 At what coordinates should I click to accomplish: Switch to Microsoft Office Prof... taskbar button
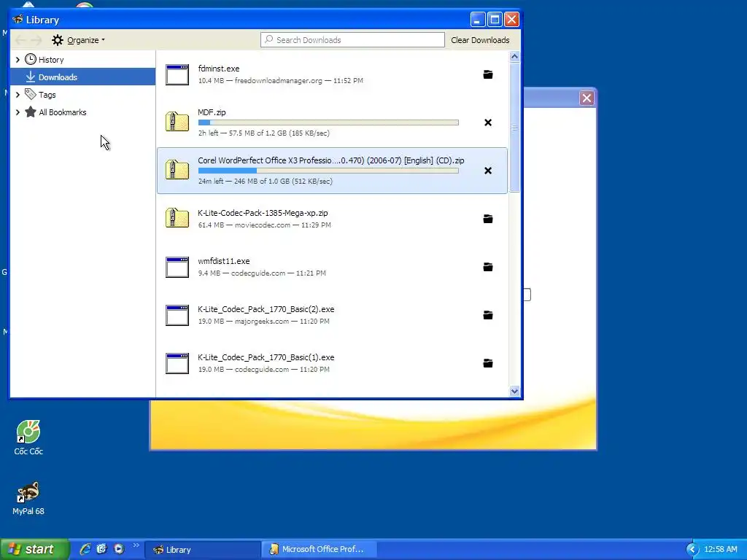(x=320, y=550)
